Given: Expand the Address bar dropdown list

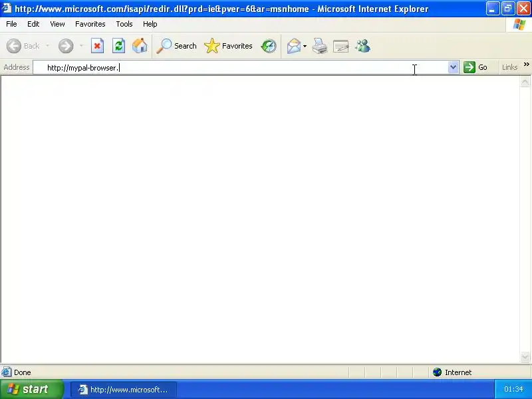Looking at the screenshot, I should (x=454, y=67).
